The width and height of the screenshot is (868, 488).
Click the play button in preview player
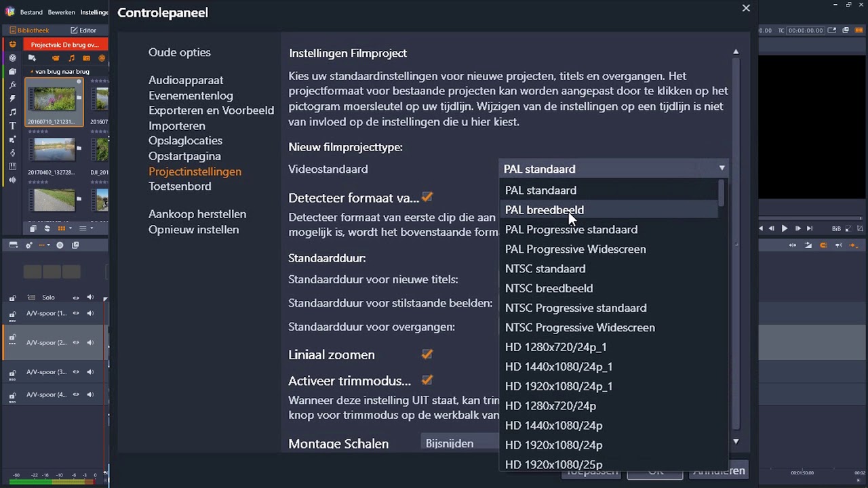(785, 228)
